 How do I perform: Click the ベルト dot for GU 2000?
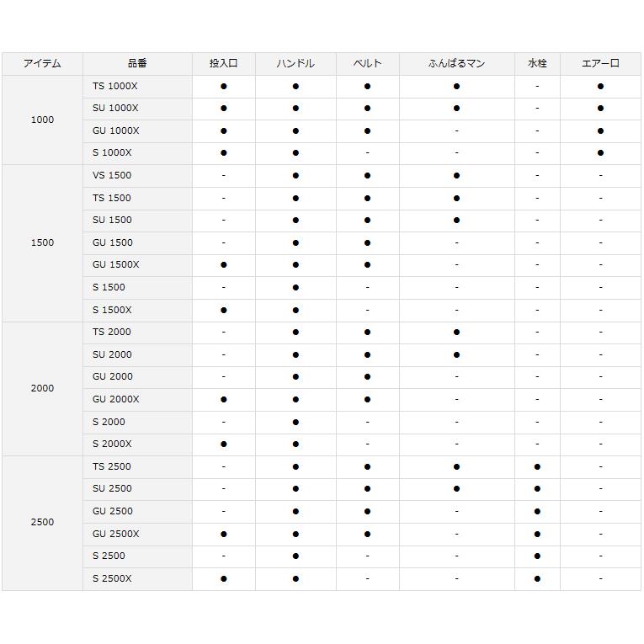(x=368, y=376)
